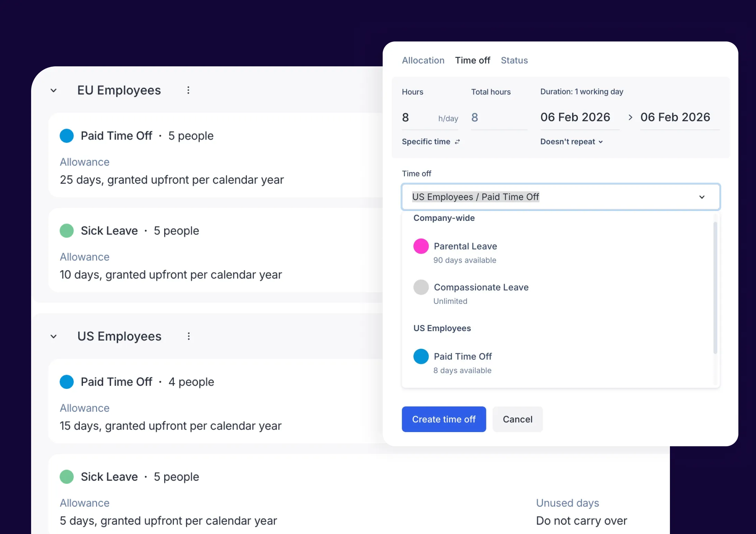Collapse the US Employees group
756x534 pixels.
pos(54,337)
